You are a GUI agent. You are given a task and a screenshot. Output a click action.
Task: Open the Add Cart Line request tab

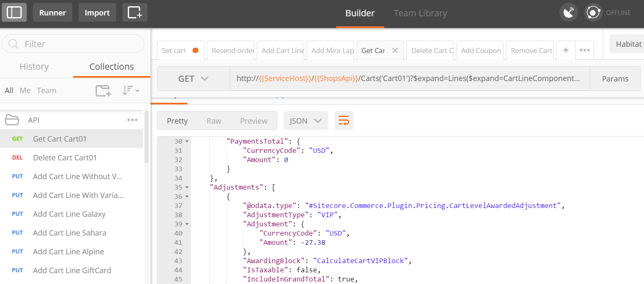(281, 50)
